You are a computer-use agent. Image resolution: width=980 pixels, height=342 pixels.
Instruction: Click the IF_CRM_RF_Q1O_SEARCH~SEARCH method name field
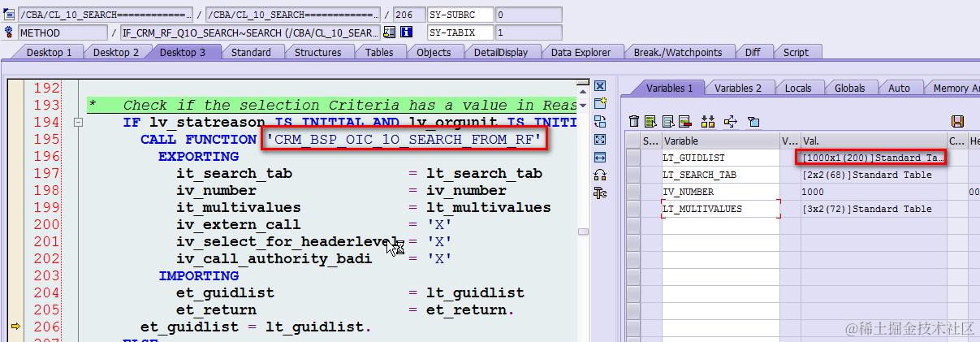click(249, 32)
